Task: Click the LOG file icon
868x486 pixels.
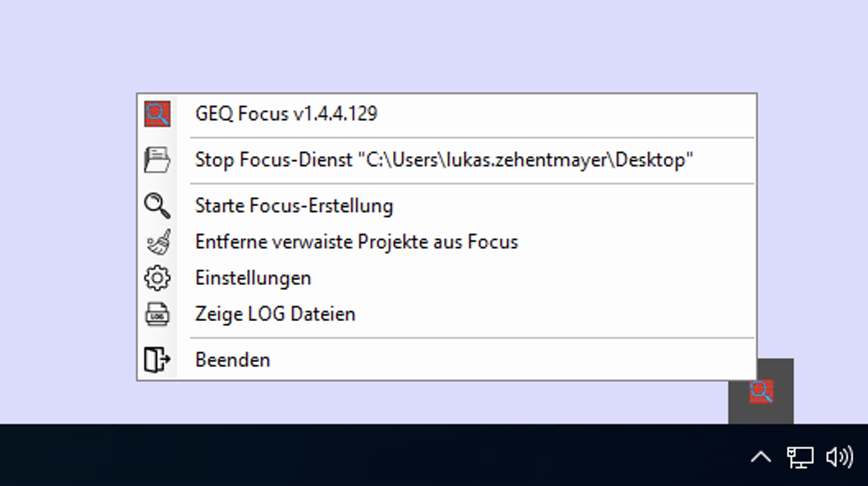Action: (x=158, y=314)
